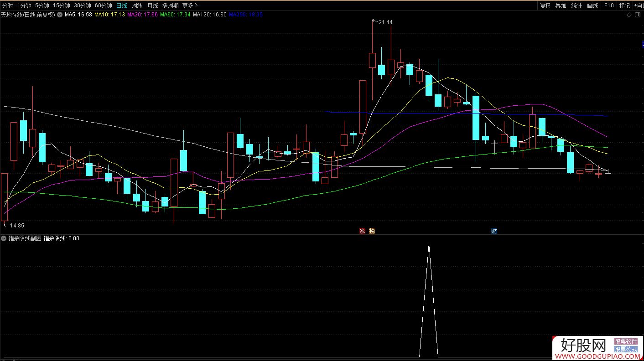Click the 天地在线(日线.前复权) chart title
This screenshot has width=644, height=361.
28,15
